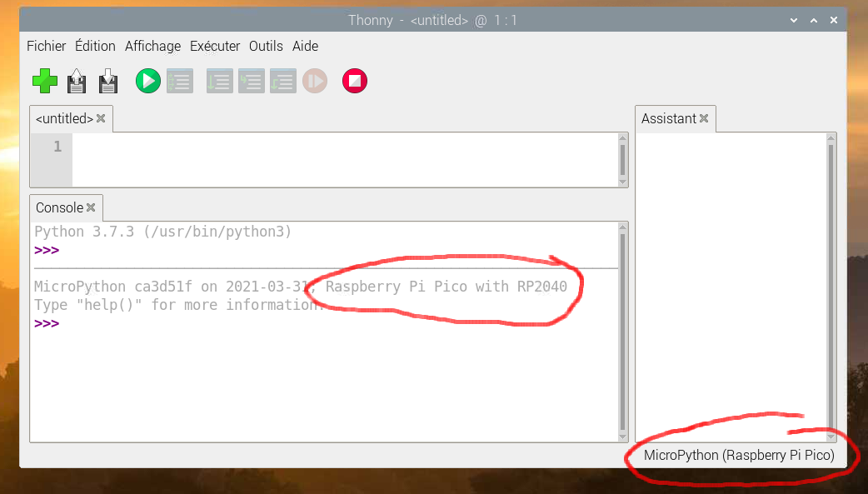Close the <untitled> editor tab
868x494 pixels.
pos(101,118)
